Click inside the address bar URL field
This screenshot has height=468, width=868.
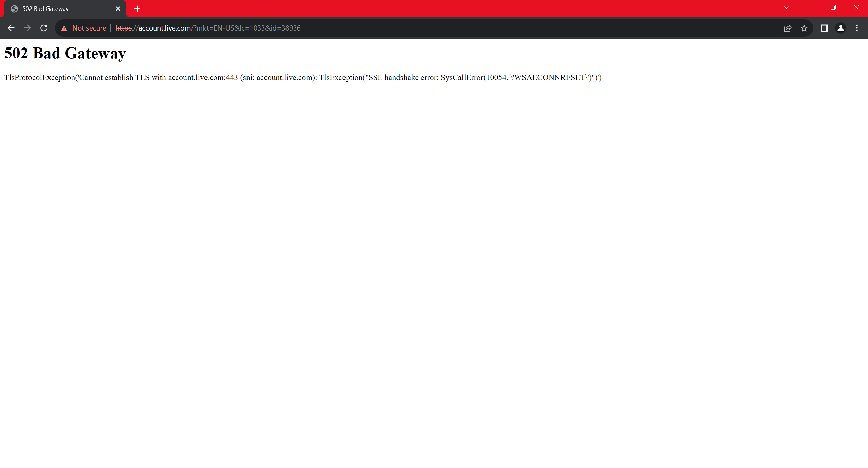coord(237,28)
